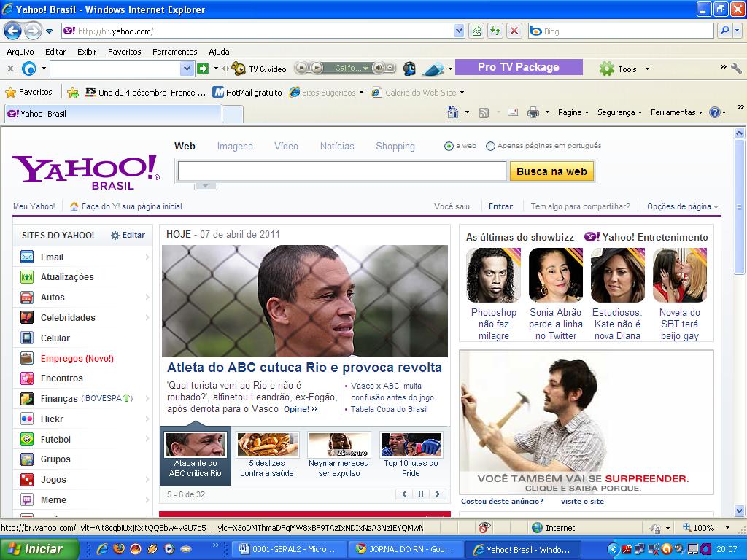Open headline 'Atleta do ABC cutuca Rio'
The height and width of the screenshot is (560, 747).
(x=304, y=367)
